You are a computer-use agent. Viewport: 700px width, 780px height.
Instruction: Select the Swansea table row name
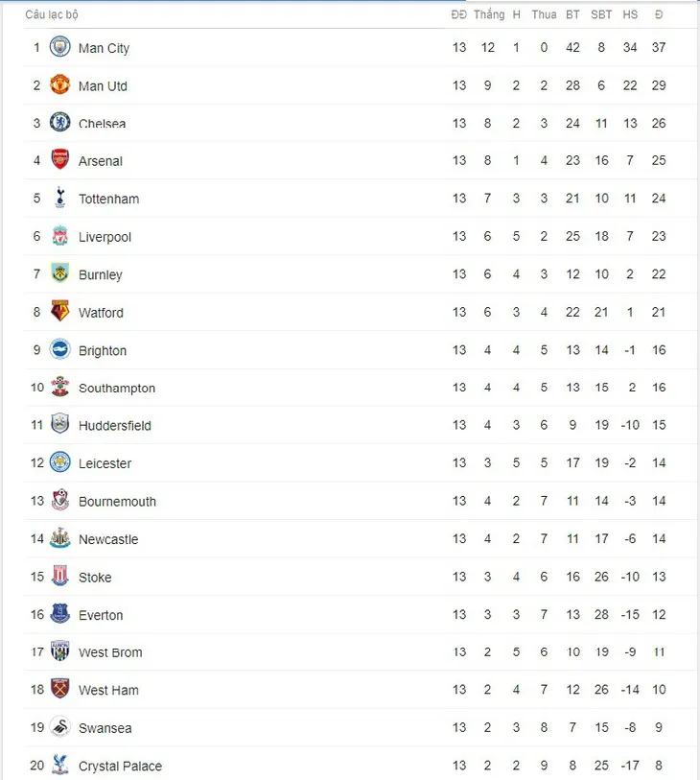pos(105,728)
